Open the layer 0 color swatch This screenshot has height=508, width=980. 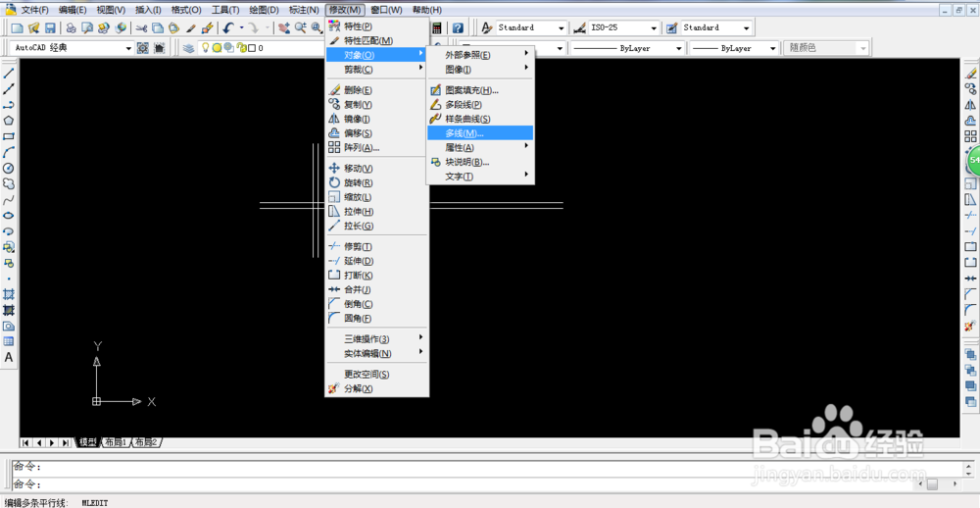[251, 47]
